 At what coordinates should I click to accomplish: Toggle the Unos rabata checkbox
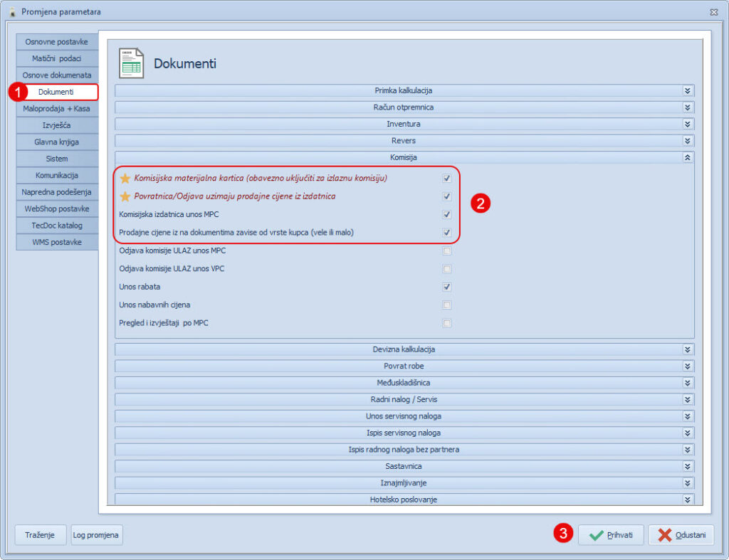tap(446, 287)
